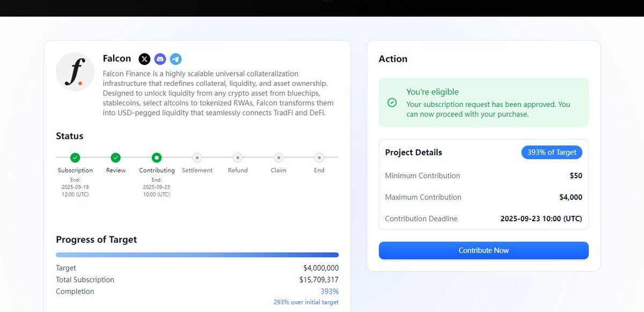Click the Total Subscription amount $15,709,317
Image resolution: width=644 pixels, height=312 pixels.
(x=319, y=280)
